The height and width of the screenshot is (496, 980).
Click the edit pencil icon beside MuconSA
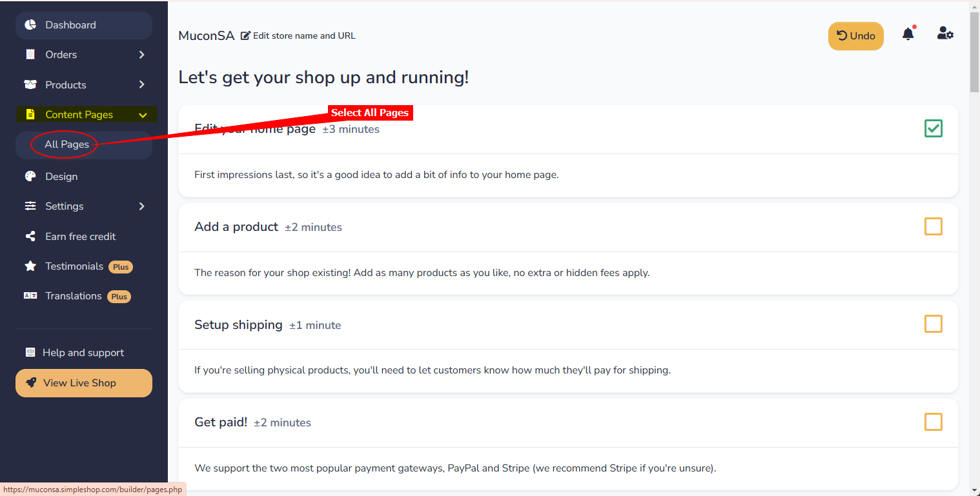(x=245, y=36)
